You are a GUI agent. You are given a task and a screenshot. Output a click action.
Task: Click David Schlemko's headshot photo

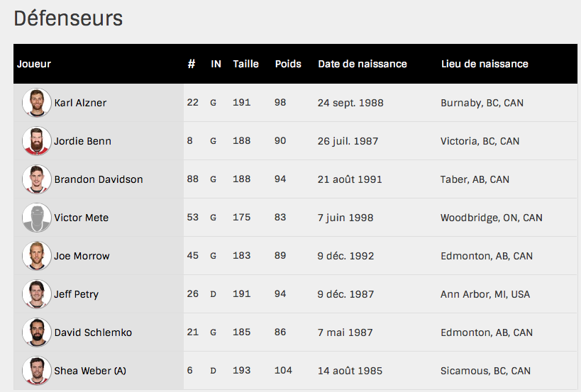36,332
